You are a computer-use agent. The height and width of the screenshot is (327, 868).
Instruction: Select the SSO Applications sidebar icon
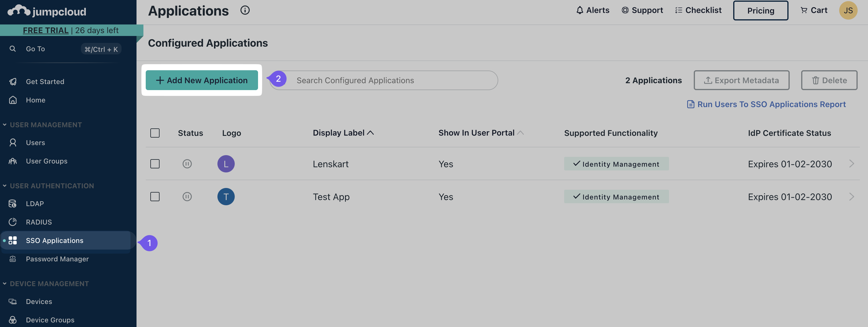12,240
